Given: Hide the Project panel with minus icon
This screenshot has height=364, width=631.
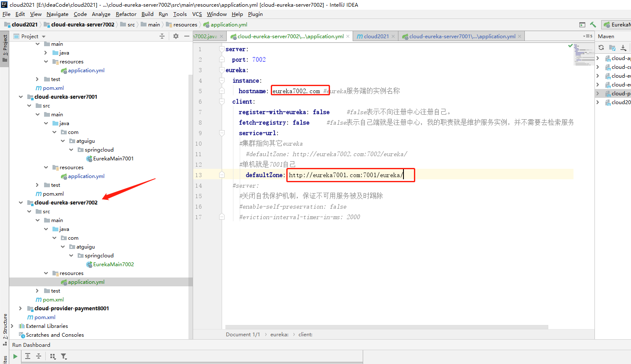Looking at the screenshot, I should [187, 37].
